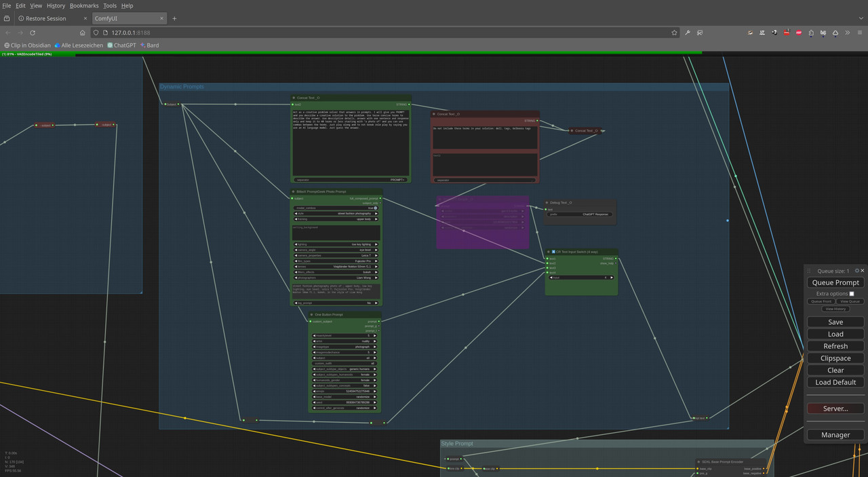The image size is (868, 477).
Task: Open View History list
Action: [x=835, y=309]
